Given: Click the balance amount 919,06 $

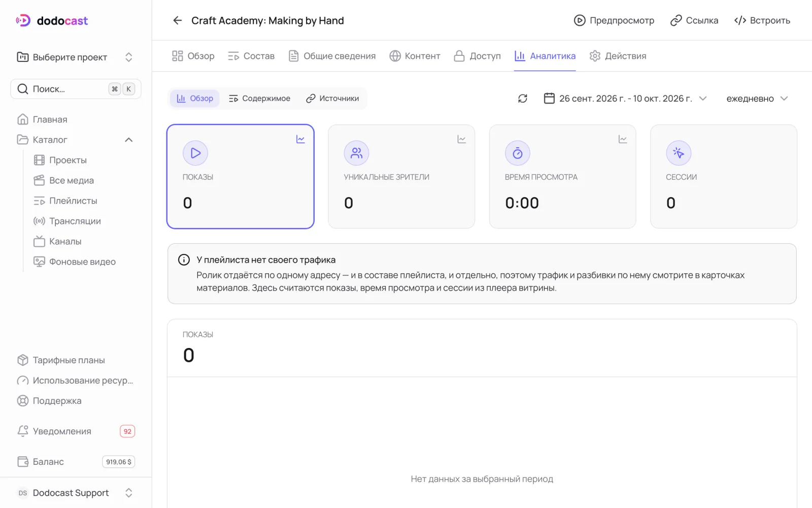Looking at the screenshot, I should 119,462.
